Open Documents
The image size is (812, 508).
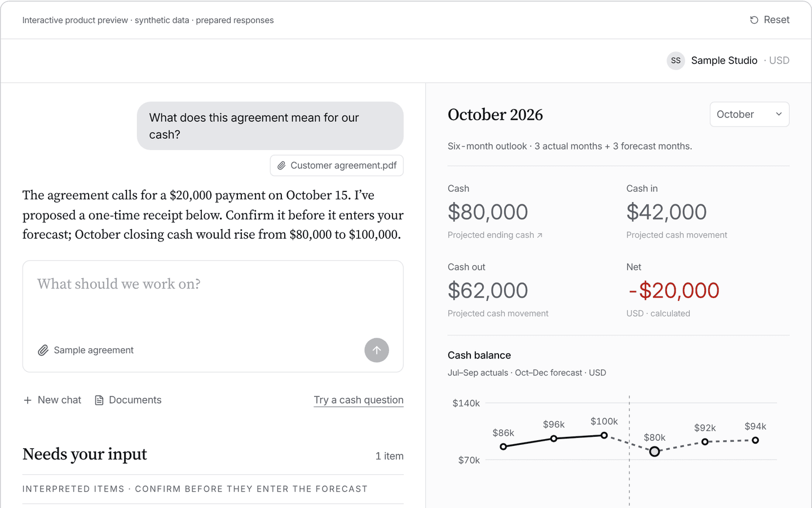128,400
